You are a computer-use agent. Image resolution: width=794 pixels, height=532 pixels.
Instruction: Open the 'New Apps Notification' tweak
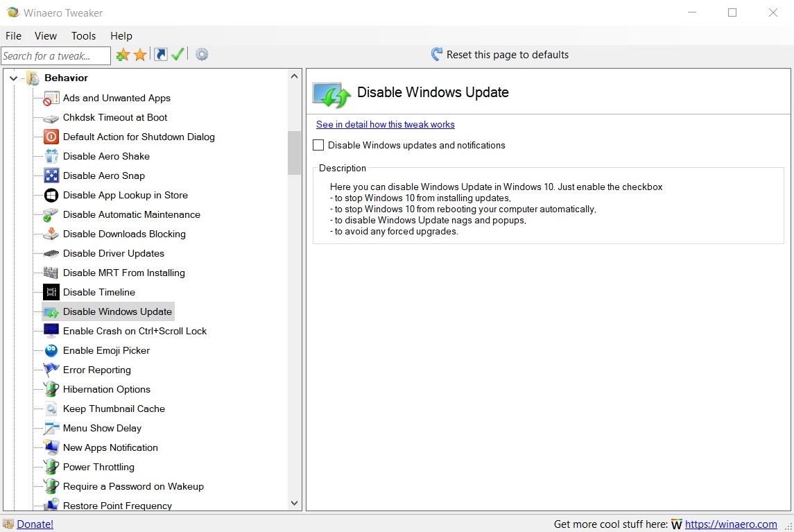(x=110, y=447)
